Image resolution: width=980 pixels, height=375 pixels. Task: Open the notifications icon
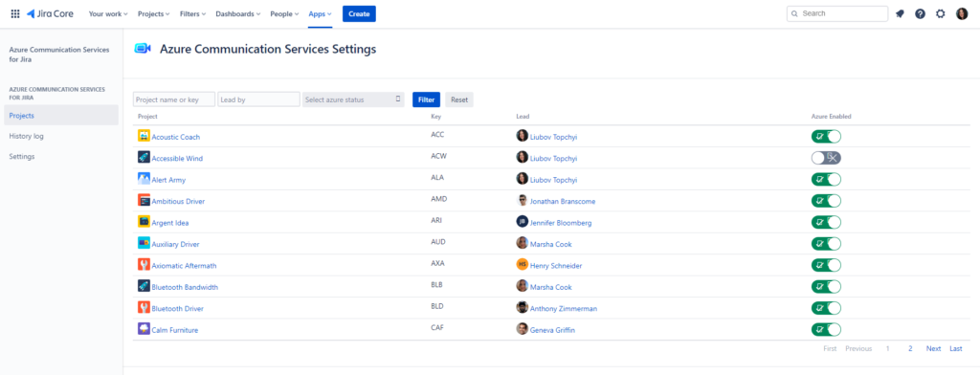(x=900, y=13)
